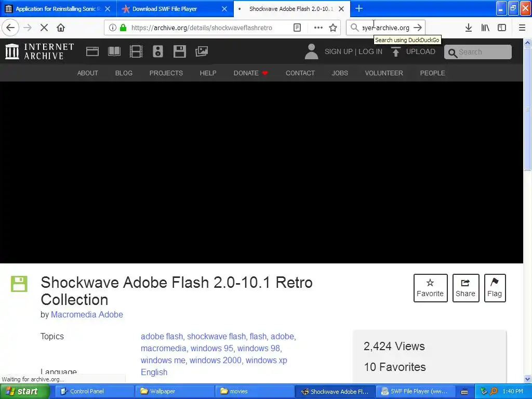Screen dimensions: 532x399
Task: Go back using the browser back arrow
Action: [10, 28]
